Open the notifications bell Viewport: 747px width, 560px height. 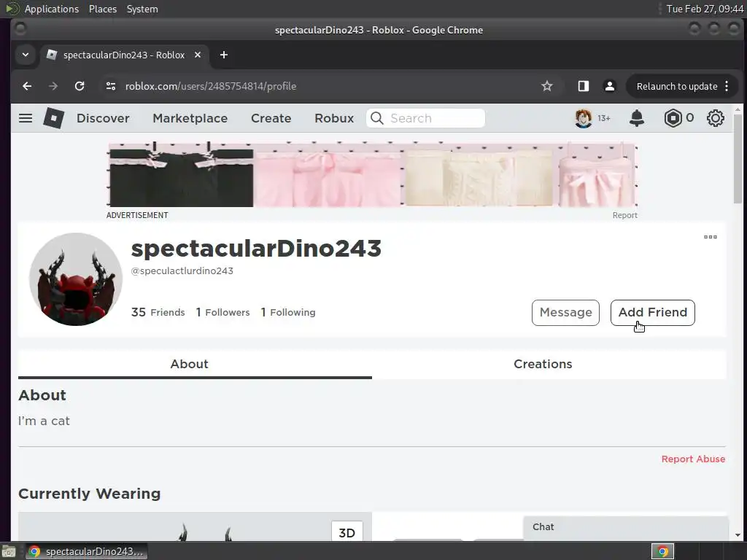[636, 118]
